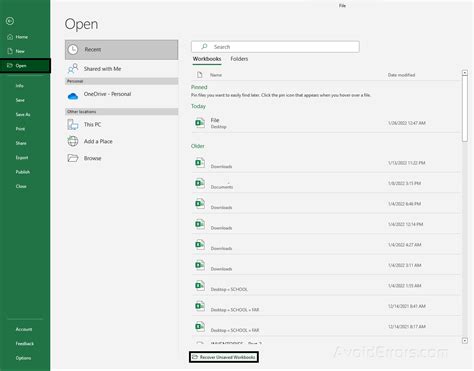
Task: Click the Pinned group heading
Action: click(x=199, y=87)
